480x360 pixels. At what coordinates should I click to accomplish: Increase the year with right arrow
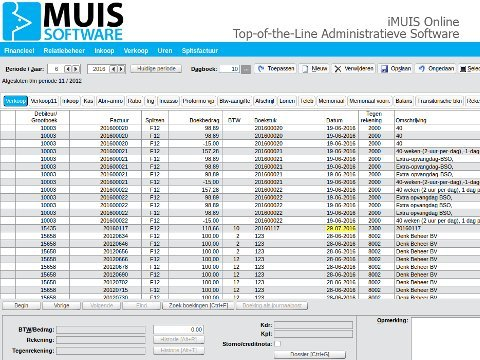click(x=121, y=69)
